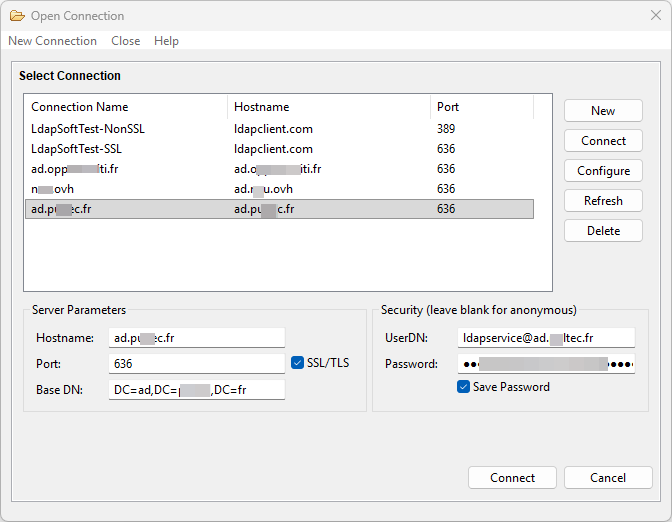Viewport: 672px width, 522px height.
Task: Uncheck the Save Password checkbox
Action: pos(464,387)
